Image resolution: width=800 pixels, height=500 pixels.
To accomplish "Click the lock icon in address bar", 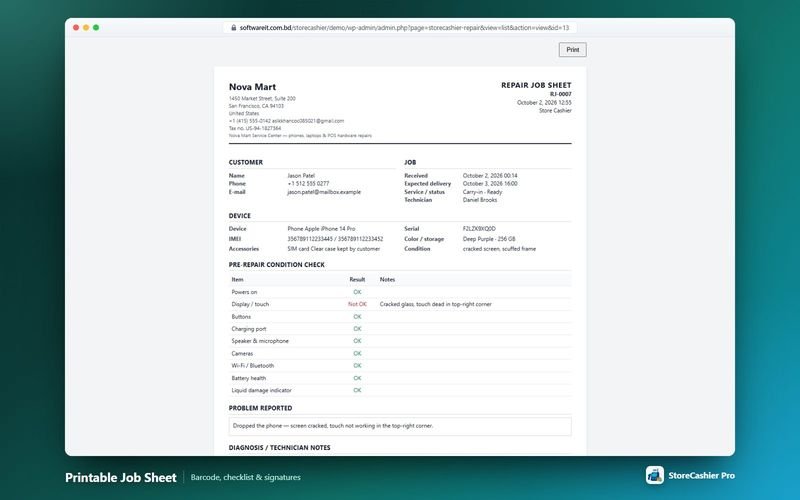I will tap(234, 28).
